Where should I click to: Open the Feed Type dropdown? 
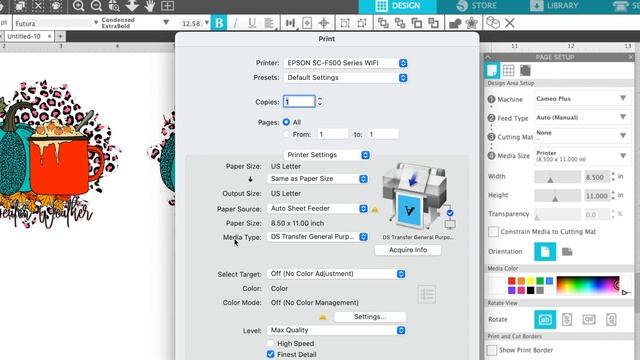pos(582,118)
